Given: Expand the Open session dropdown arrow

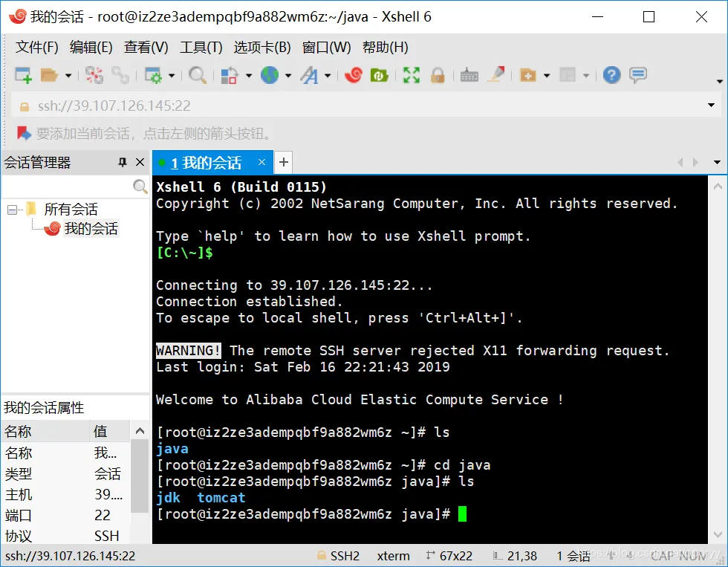Looking at the screenshot, I should click(x=68, y=75).
